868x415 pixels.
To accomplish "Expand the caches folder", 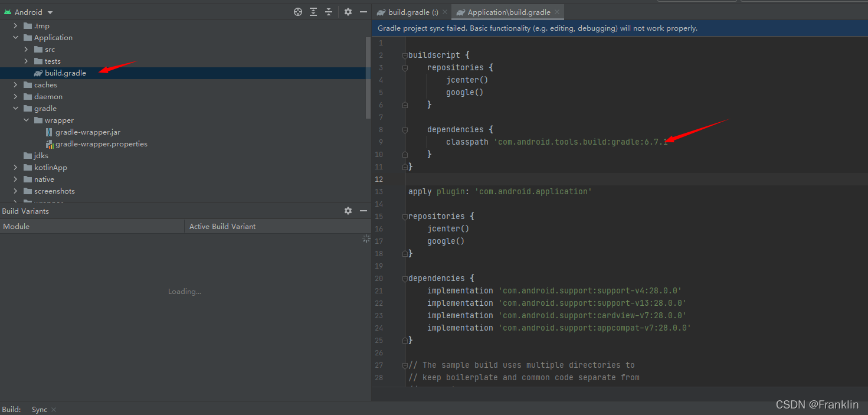I will (16, 84).
